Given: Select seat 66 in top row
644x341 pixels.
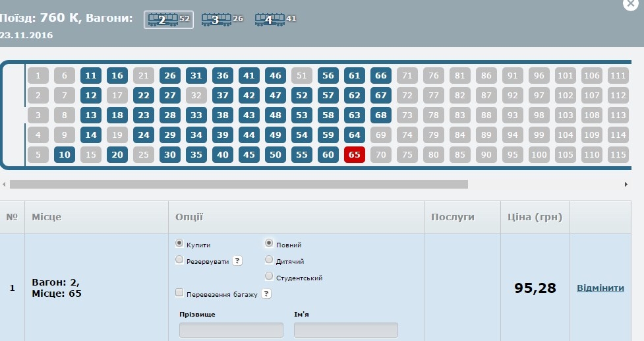Looking at the screenshot, I should [381, 75].
